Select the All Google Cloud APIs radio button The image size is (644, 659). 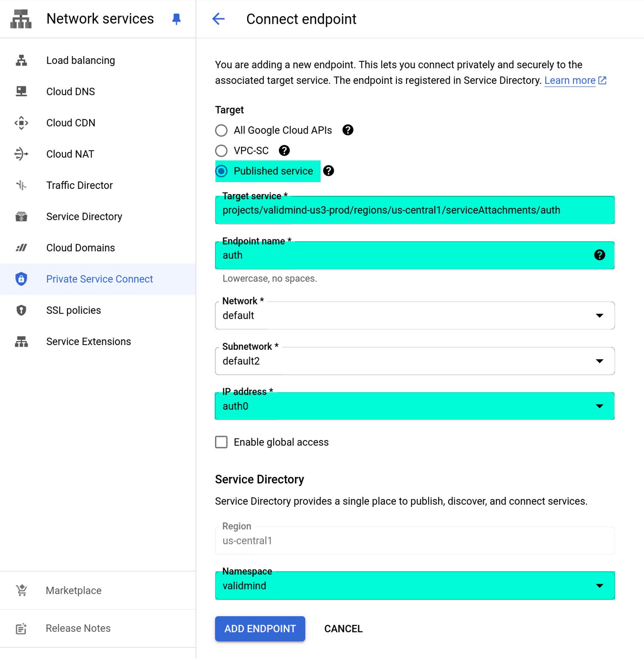click(x=221, y=130)
